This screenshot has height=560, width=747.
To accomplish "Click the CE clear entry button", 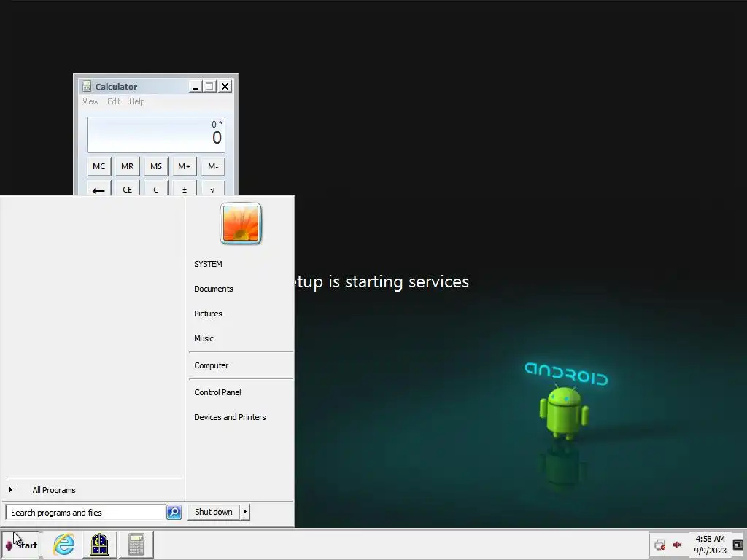I will 127,189.
